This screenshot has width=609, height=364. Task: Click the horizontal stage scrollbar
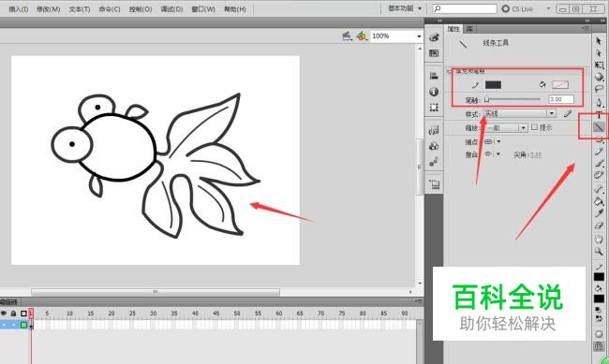(x=156, y=291)
